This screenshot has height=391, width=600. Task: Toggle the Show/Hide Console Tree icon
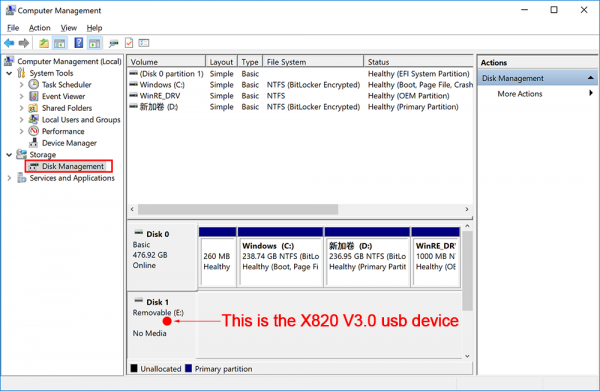tap(59, 43)
